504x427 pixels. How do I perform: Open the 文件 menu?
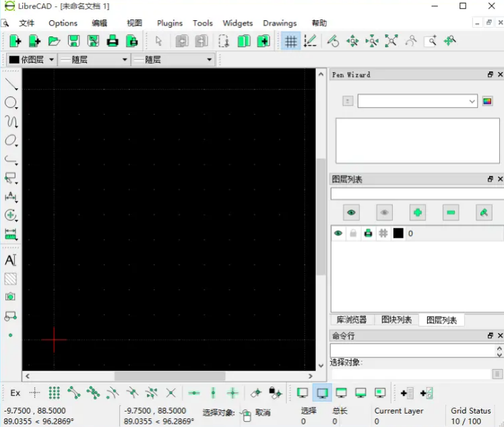tap(27, 23)
